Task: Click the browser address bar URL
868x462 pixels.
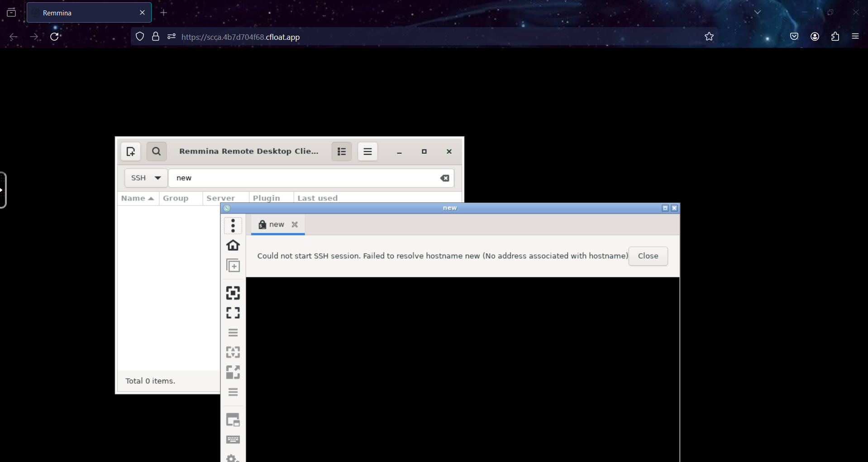Action: click(x=240, y=37)
